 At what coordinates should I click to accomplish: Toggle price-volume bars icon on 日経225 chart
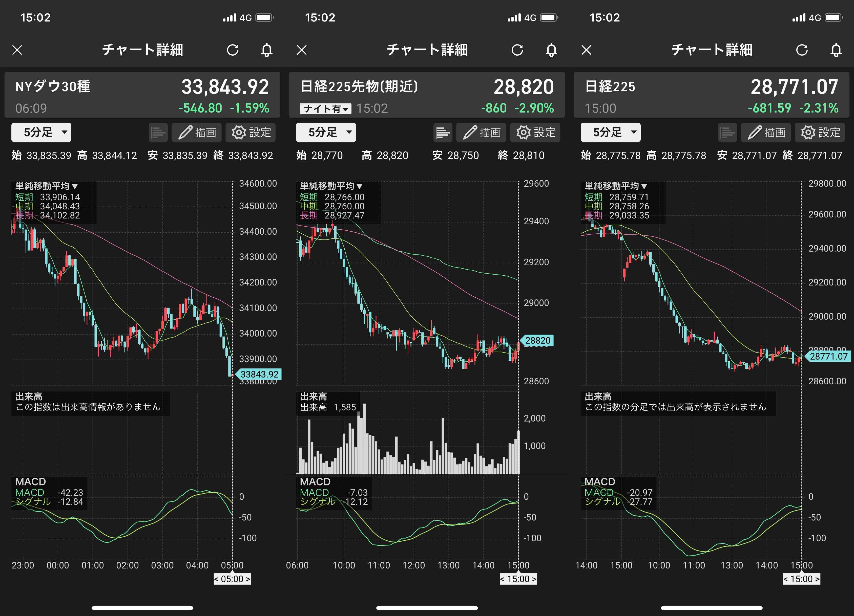(x=727, y=133)
